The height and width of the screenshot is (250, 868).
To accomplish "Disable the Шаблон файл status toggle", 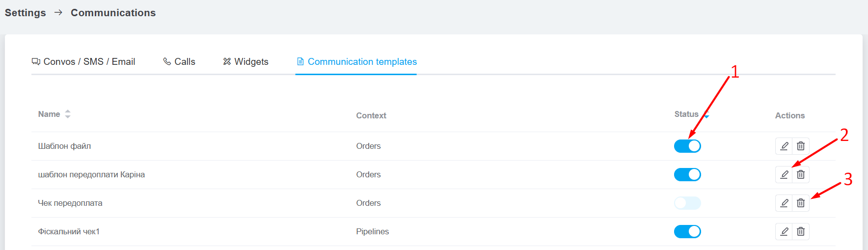I will [x=687, y=146].
